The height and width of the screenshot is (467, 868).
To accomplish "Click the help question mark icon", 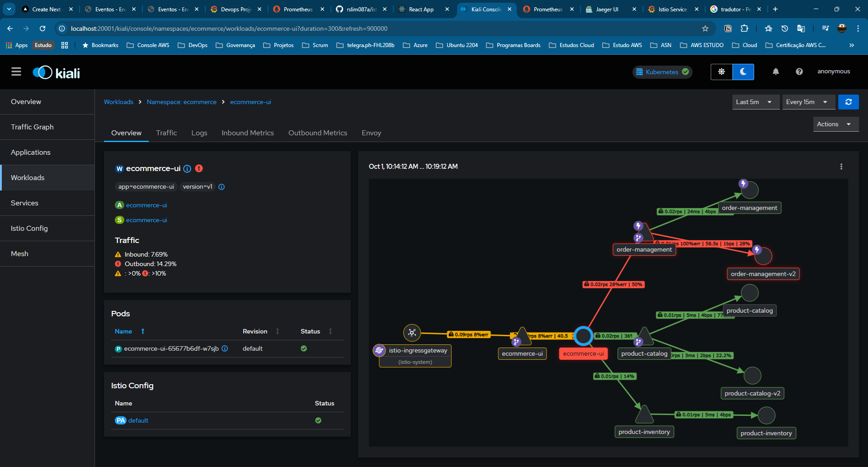I will pyautogui.click(x=799, y=71).
